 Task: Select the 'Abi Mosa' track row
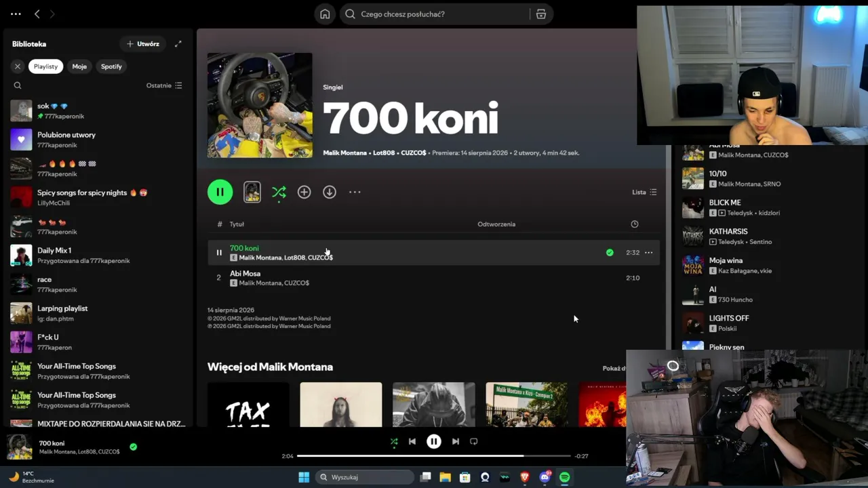[x=433, y=278]
